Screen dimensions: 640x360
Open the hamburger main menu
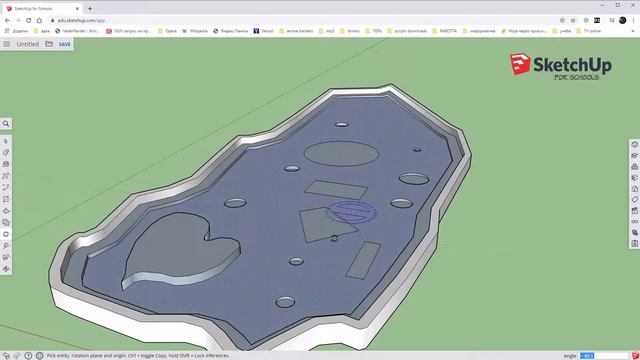pyautogui.click(x=7, y=44)
